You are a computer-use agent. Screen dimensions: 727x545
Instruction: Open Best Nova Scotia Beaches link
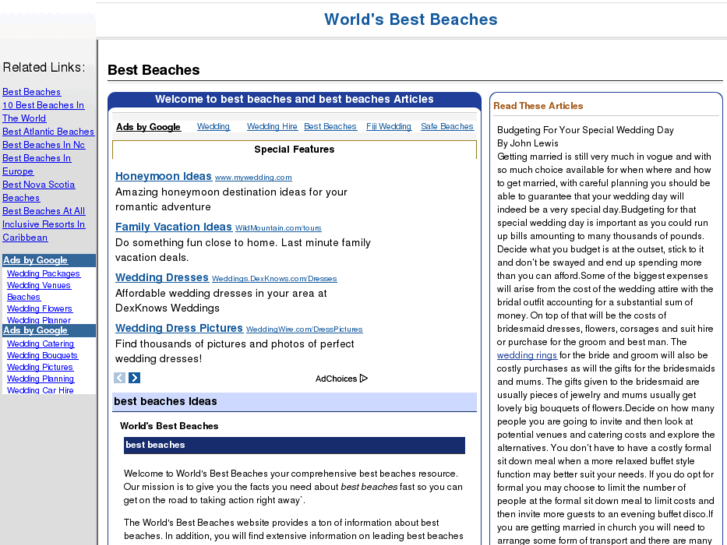point(38,191)
